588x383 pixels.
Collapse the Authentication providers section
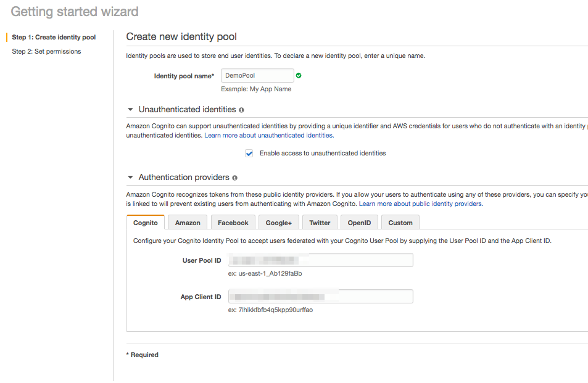click(x=131, y=177)
